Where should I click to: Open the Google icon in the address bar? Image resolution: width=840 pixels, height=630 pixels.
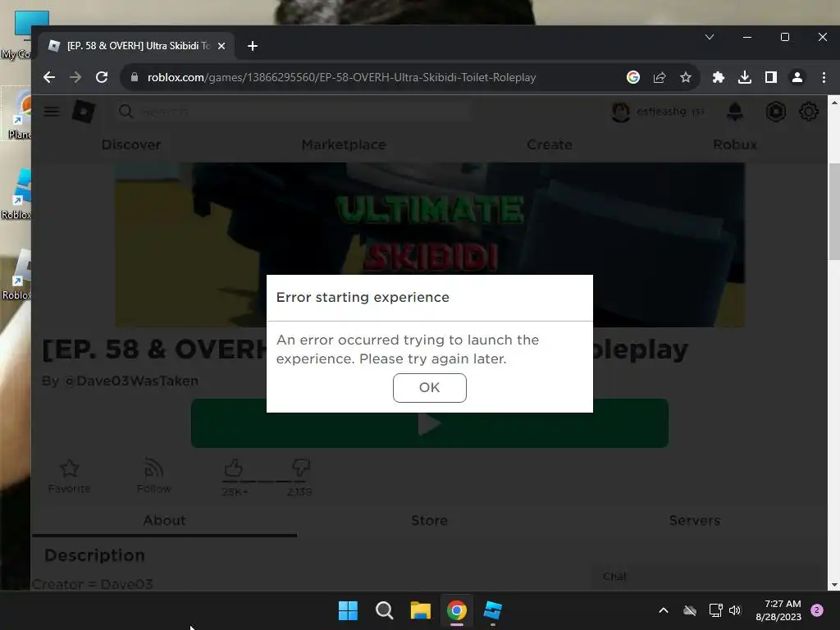632,77
